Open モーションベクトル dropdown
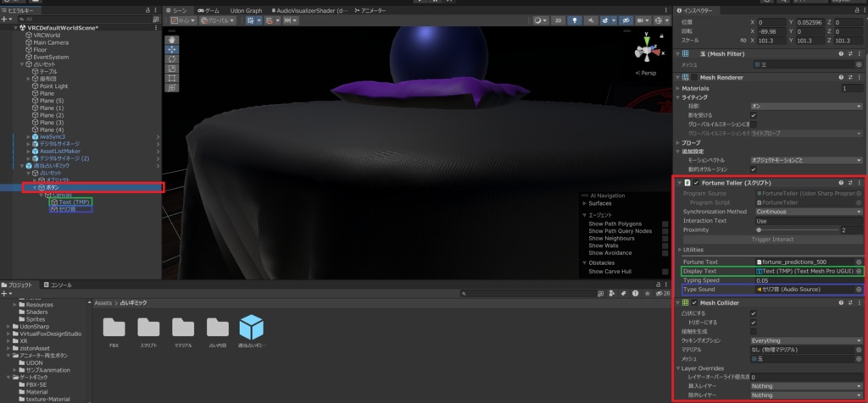The width and height of the screenshot is (868, 403). 807,160
